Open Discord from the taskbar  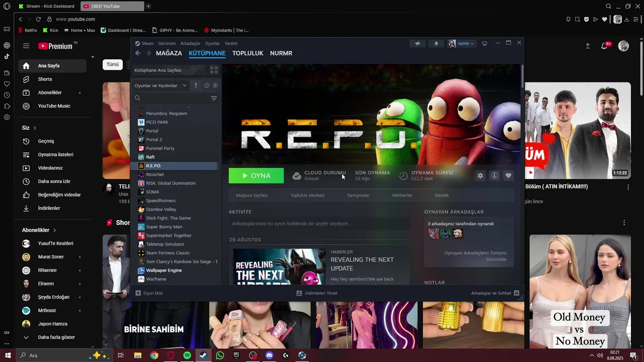(x=269, y=355)
